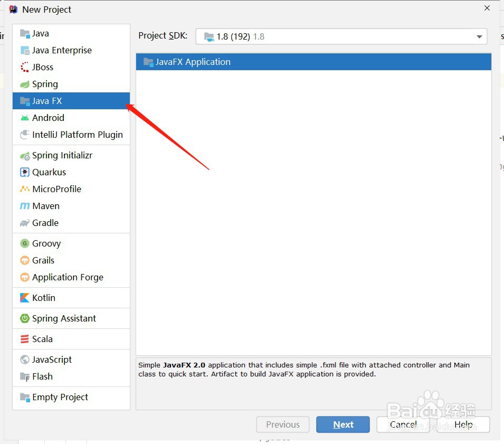This screenshot has width=504, height=444.
Task: Click the JavaScript globe icon
Action: click(x=25, y=360)
